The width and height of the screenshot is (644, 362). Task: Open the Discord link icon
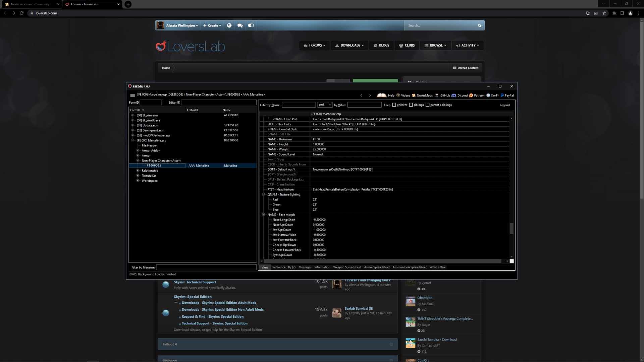tap(454, 96)
